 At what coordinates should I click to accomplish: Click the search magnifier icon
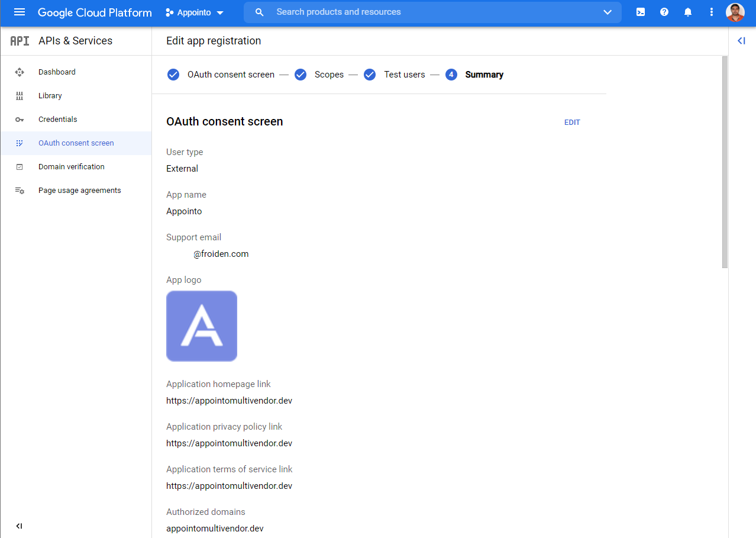click(x=259, y=12)
